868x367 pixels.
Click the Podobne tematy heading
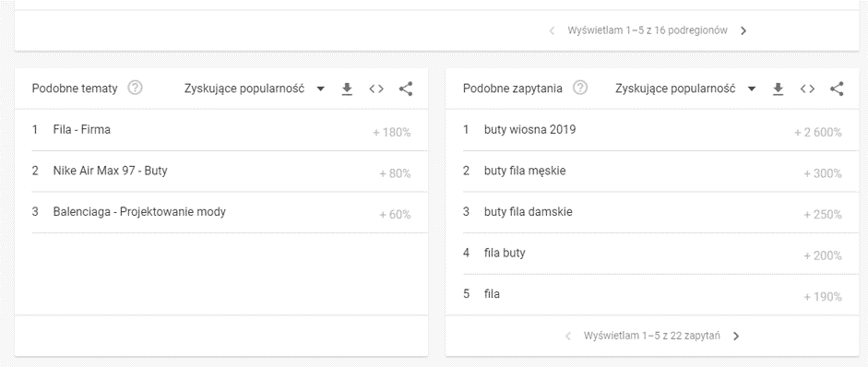[x=75, y=89]
